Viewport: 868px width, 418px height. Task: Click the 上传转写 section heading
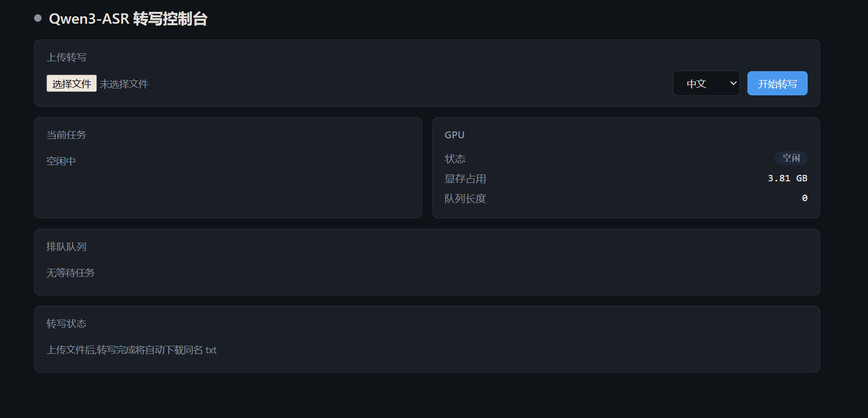[66, 57]
